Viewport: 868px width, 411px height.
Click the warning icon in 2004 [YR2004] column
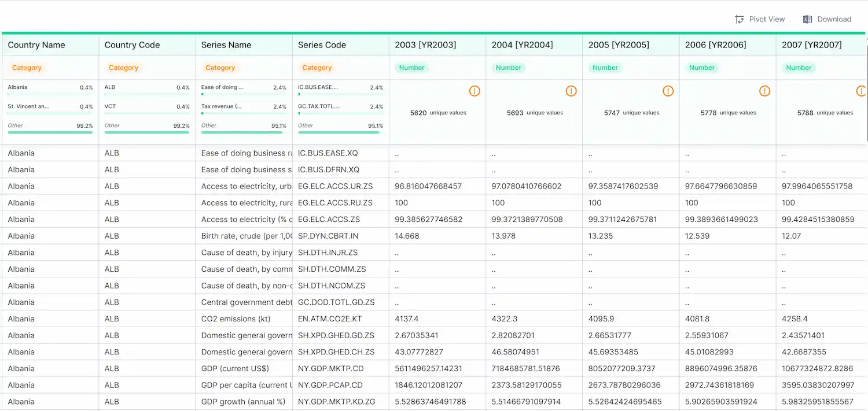pos(571,91)
